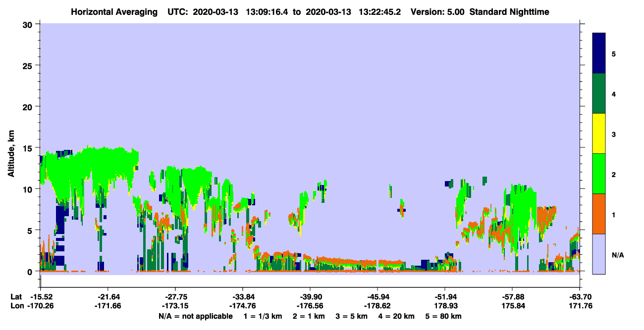Click latitude value -51.94
The width and height of the screenshot is (644, 330).
click(x=445, y=296)
